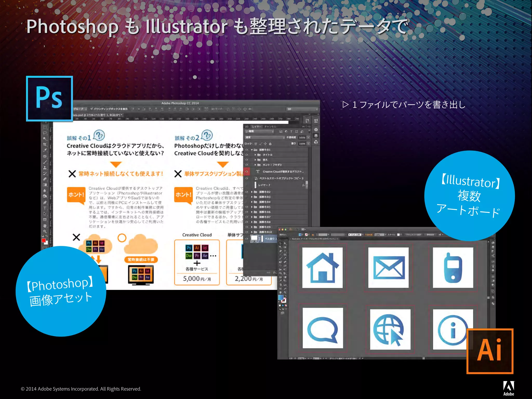532x399 pixels.
Task: Open the layer filter kind dropdown (種類)
Action: click(259, 131)
